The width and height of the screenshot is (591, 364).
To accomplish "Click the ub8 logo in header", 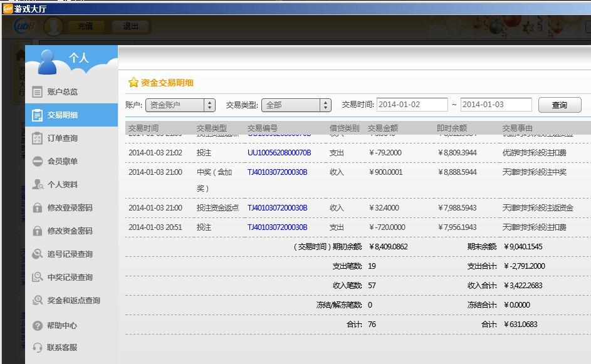I will (x=24, y=26).
